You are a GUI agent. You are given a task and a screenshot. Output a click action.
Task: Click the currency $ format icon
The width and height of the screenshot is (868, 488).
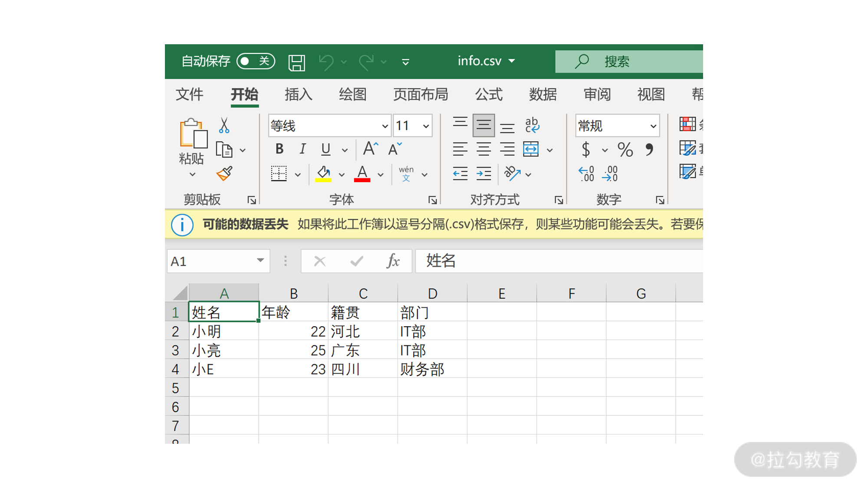[x=586, y=150]
